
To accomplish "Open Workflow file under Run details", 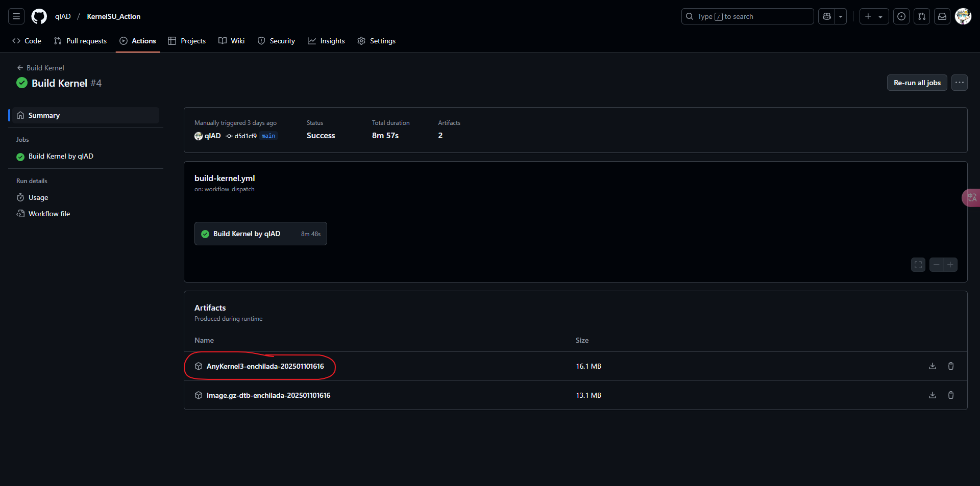I will click(x=49, y=214).
